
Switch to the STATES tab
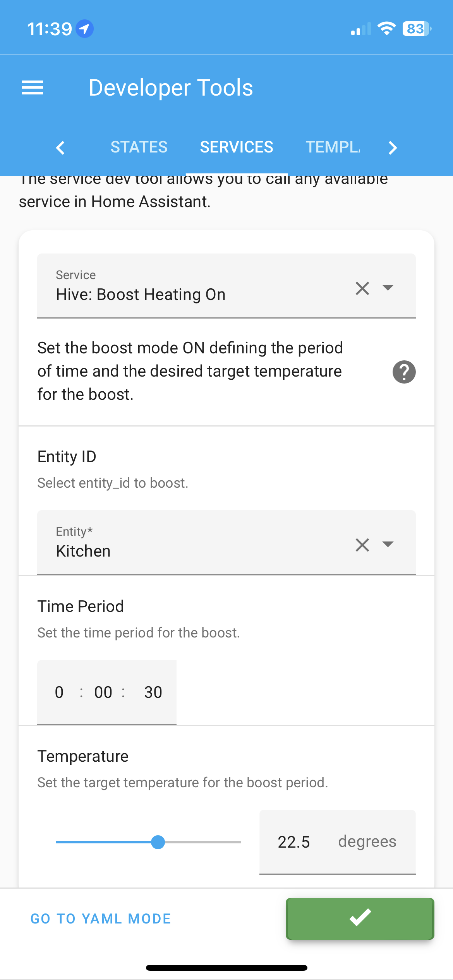click(x=139, y=147)
